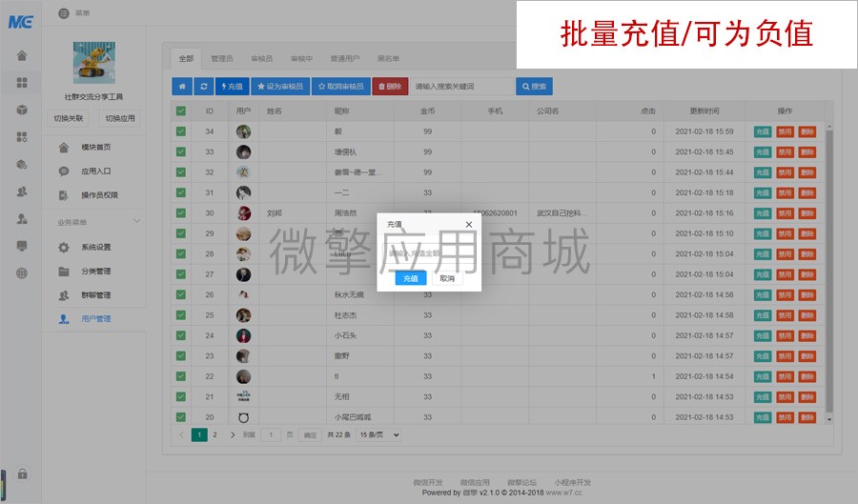
Task: Switch to the 全部 tab
Action: 186,58
